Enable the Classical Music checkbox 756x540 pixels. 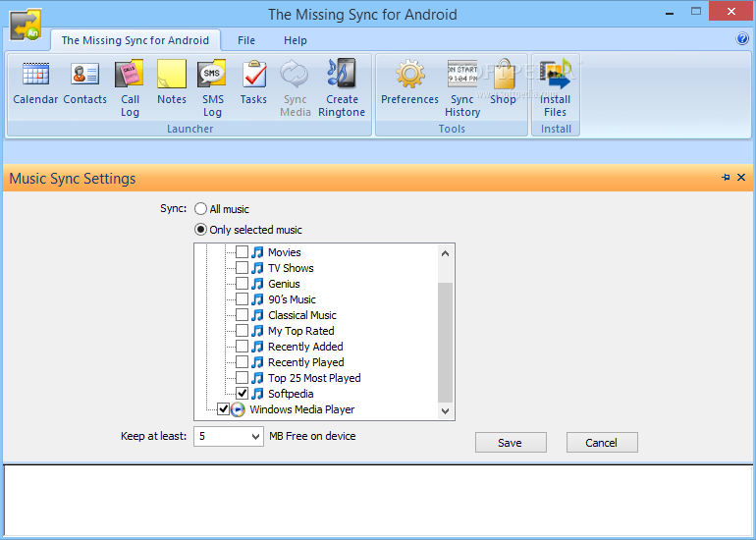pyautogui.click(x=243, y=315)
